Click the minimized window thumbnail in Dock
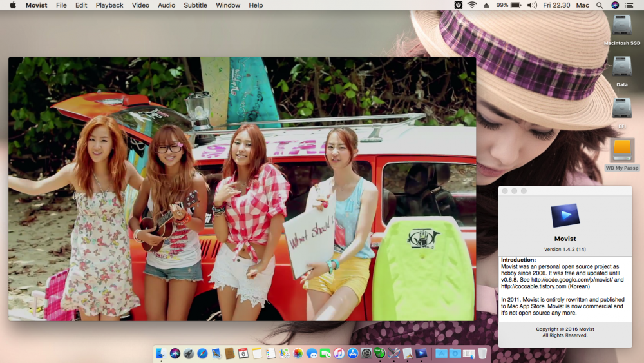Viewport: 644px width, 363px height. (x=469, y=353)
